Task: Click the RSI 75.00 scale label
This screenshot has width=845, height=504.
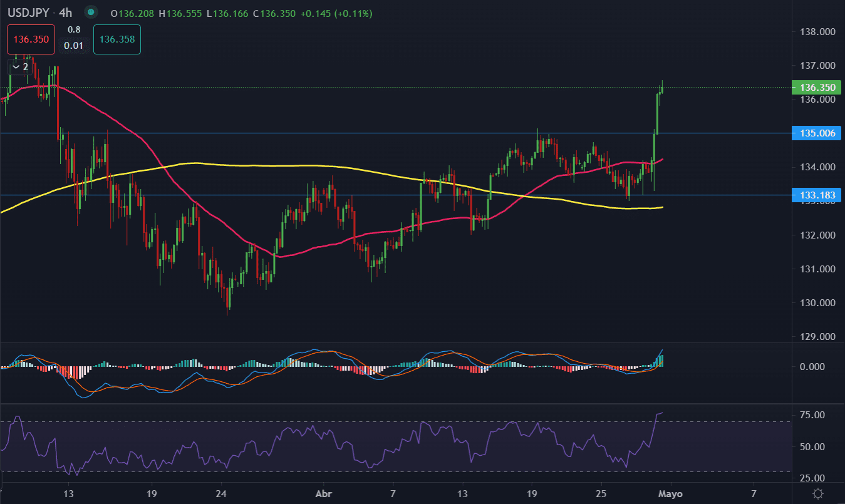Action: [812, 415]
